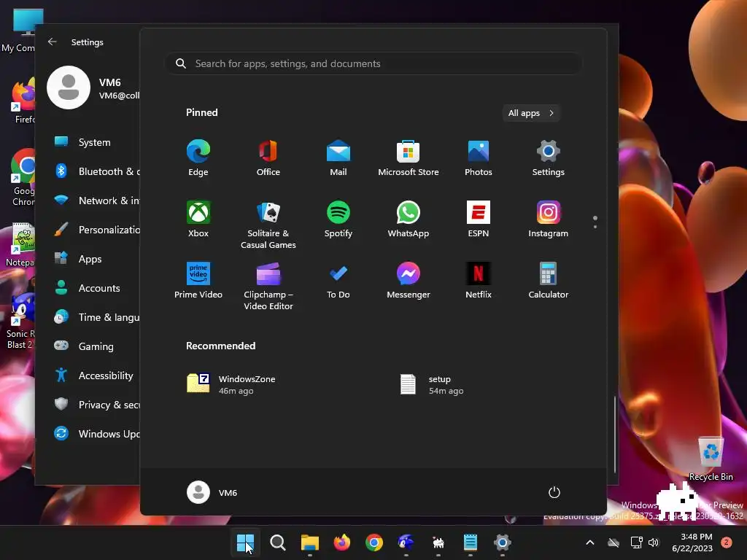Open Netflix from pinned apps
This screenshot has height=560, width=747.
(479, 281)
